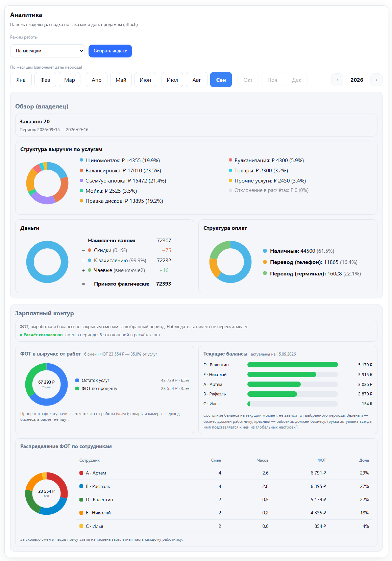Click the green Мойка legend dot
The image size is (392, 561).
(81, 191)
